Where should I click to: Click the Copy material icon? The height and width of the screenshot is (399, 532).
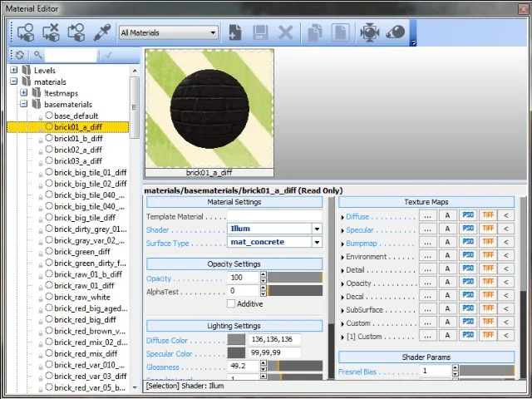click(x=315, y=33)
